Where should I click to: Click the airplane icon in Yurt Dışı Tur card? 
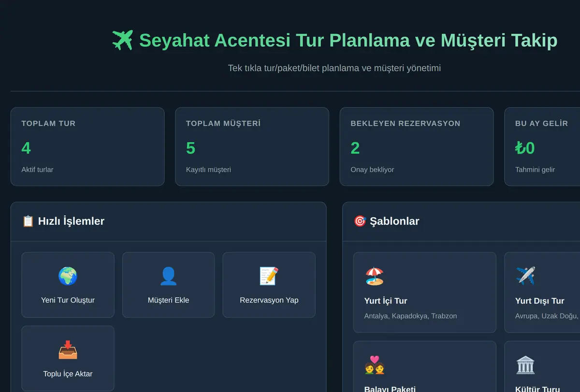coord(525,276)
